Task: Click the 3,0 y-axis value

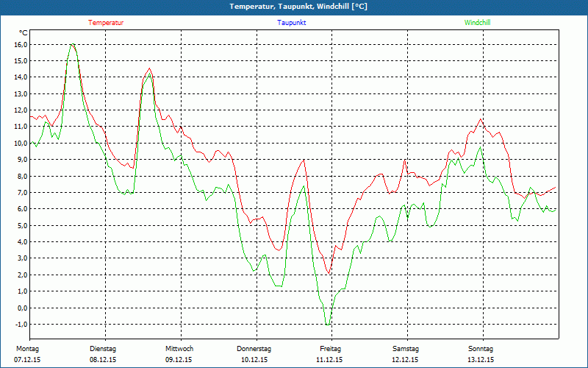Action: [x=22, y=258]
